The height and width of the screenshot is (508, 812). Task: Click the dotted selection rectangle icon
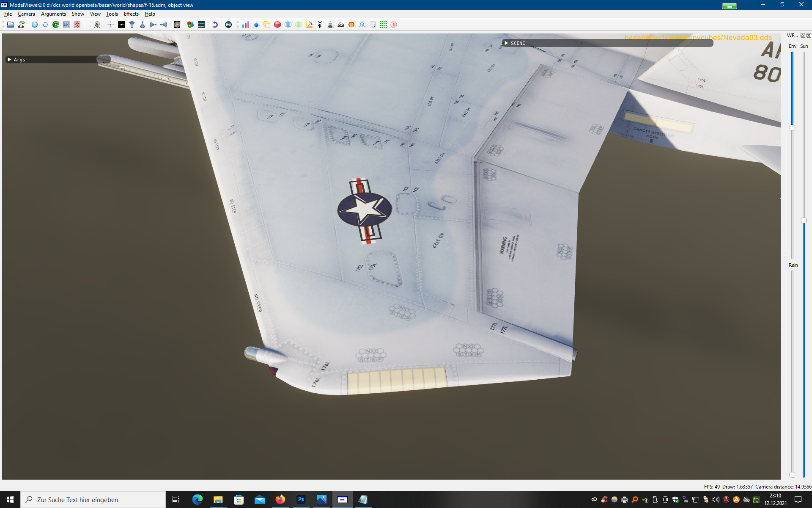(373, 25)
